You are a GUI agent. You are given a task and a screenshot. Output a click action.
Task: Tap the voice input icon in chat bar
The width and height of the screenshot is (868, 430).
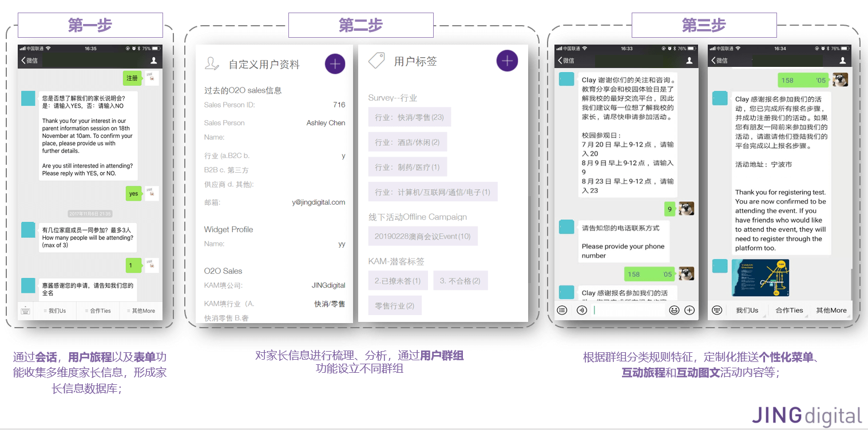pyautogui.click(x=581, y=310)
